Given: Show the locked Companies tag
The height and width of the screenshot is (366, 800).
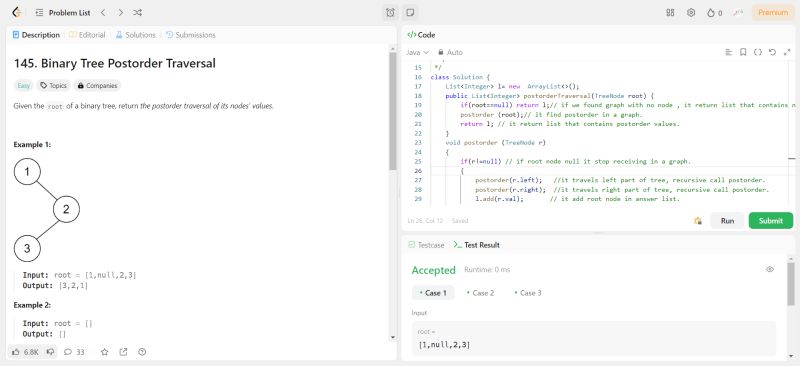Looking at the screenshot, I should pos(97,86).
